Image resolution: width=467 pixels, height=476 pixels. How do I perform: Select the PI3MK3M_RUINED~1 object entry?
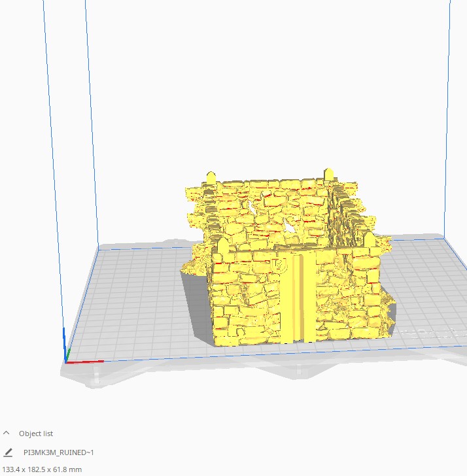pyautogui.click(x=59, y=452)
